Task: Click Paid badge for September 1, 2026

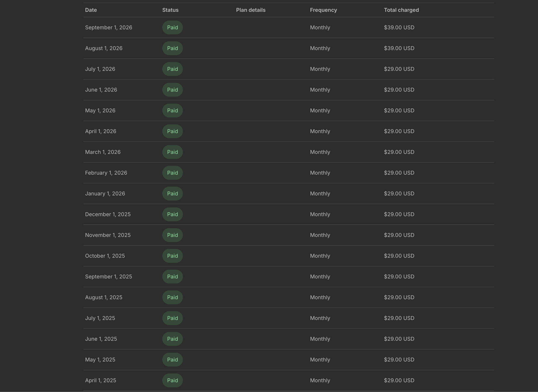Action: (x=172, y=28)
